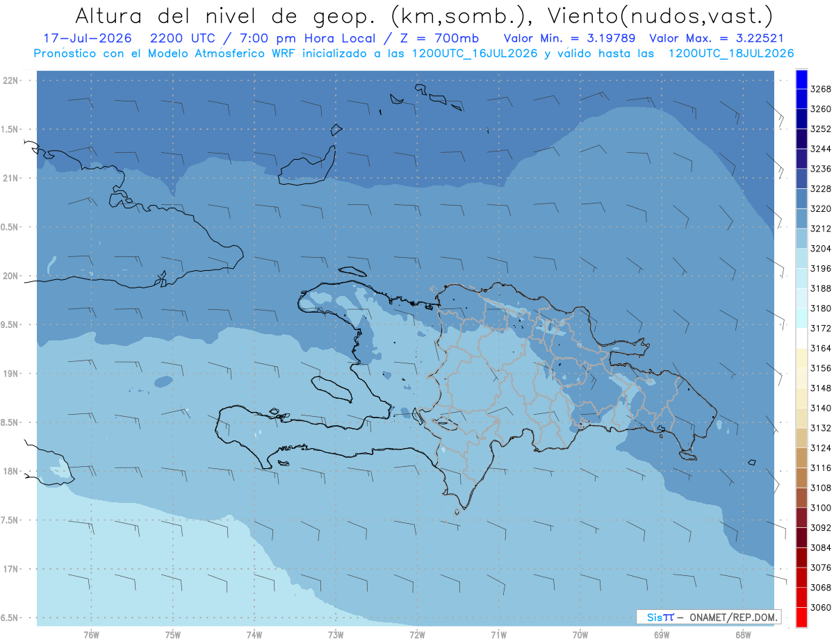The height and width of the screenshot is (644, 834).
Task: Pick the color band between 3196 and 3204
Action: point(801,258)
